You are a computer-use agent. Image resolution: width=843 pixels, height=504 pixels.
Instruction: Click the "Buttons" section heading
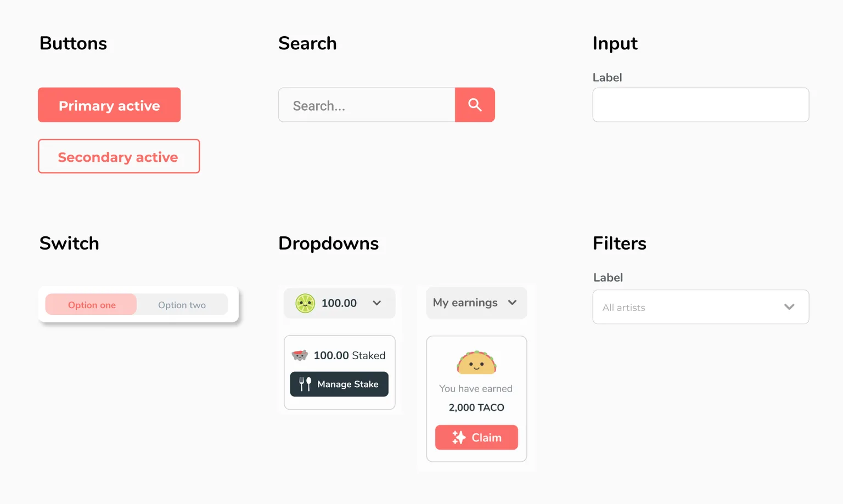[x=73, y=43]
